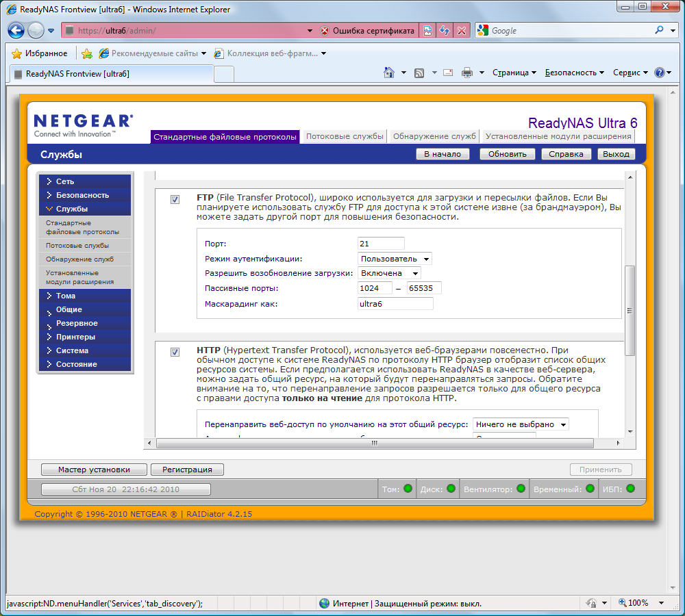
Task: Switch to Установленные модули расширения tab
Action: click(x=558, y=136)
